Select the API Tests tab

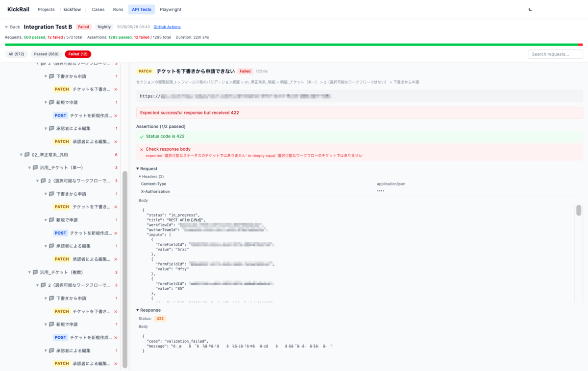(142, 9)
